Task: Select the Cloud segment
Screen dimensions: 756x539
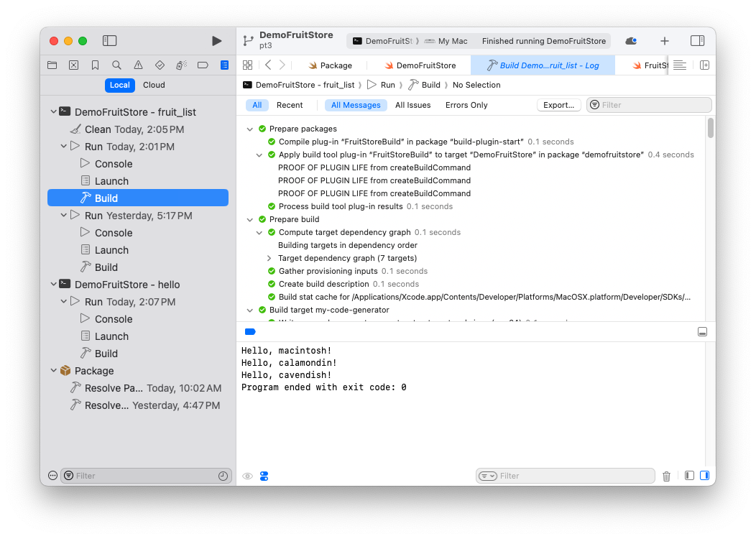Action: [x=154, y=85]
